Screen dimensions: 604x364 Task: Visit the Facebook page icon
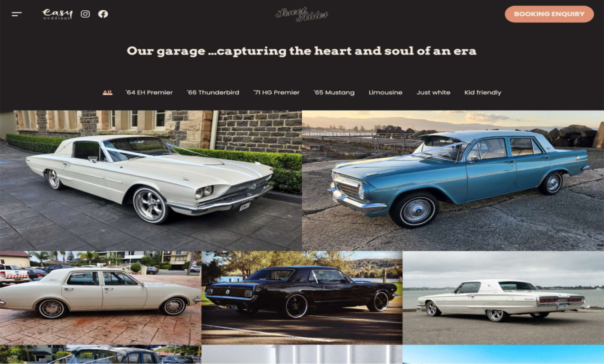click(x=103, y=14)
